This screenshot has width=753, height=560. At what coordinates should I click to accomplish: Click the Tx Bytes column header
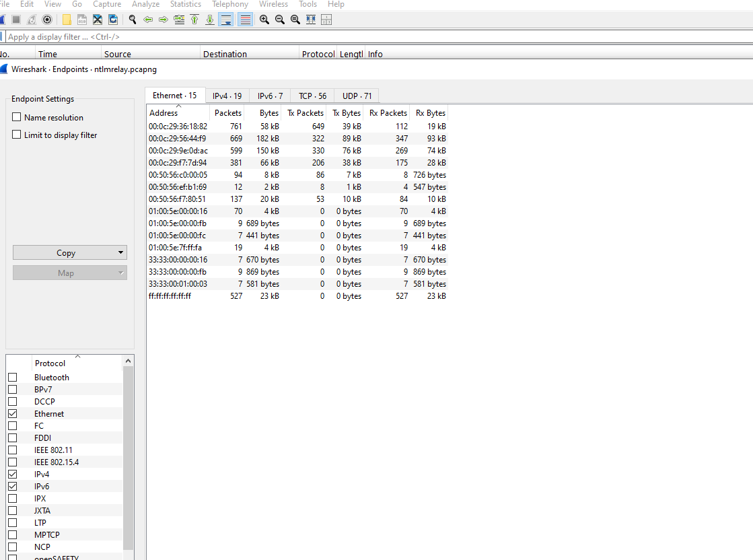pos(345,113)
